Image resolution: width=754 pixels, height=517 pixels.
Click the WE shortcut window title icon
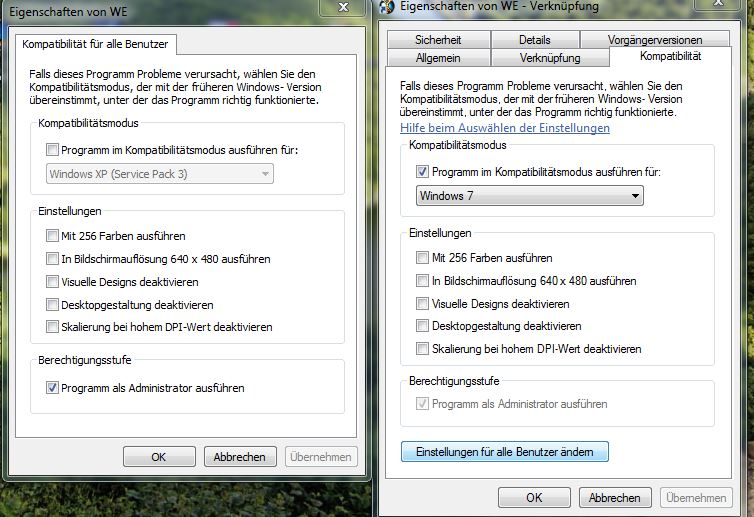point(388,6)
